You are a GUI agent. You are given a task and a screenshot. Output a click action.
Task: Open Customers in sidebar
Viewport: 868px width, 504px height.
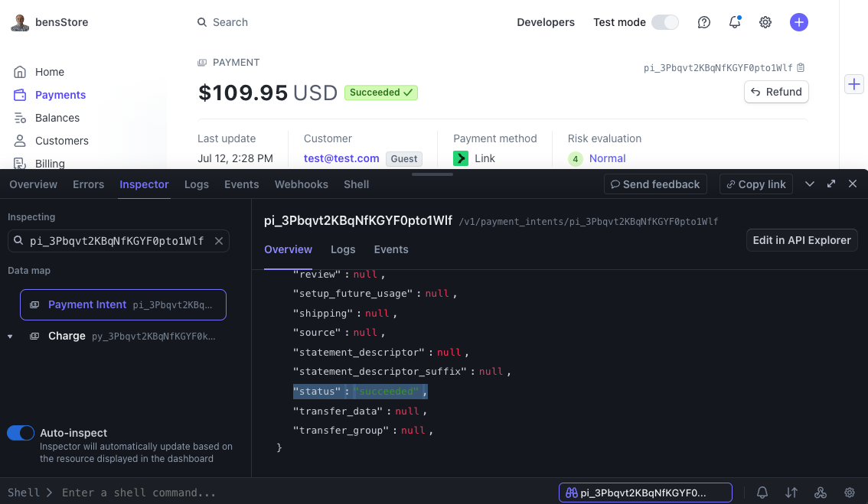51,141
